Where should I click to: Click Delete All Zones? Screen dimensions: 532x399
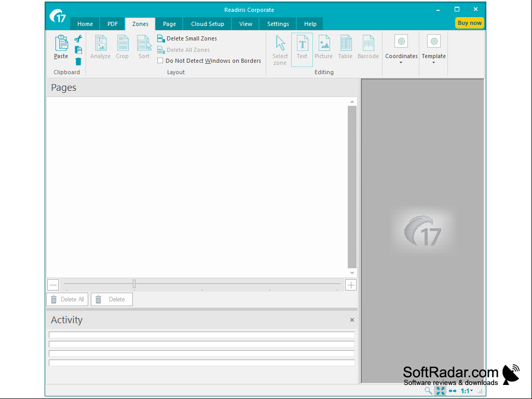pyautogui.click(x=183, y=50)
